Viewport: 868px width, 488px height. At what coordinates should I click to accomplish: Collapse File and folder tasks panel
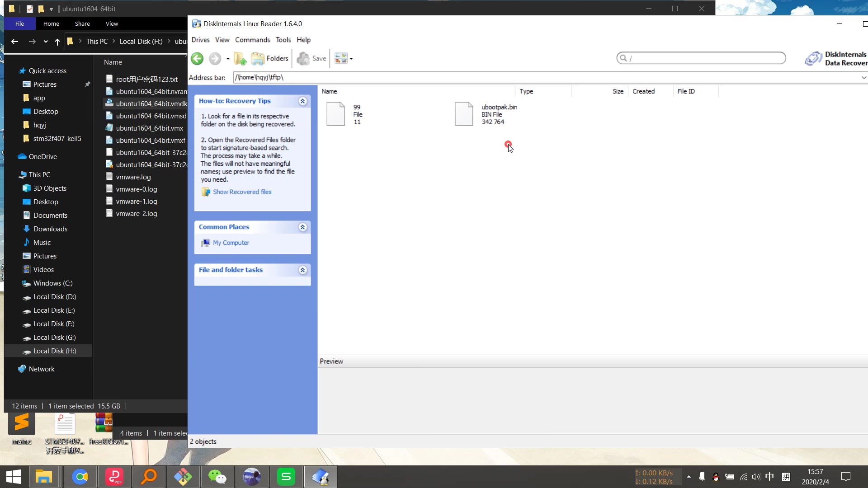coord(302,270)
